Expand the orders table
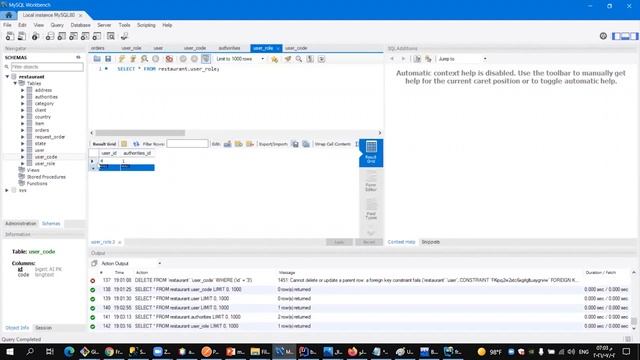640x360 pixels. click(x=22, y=130)
